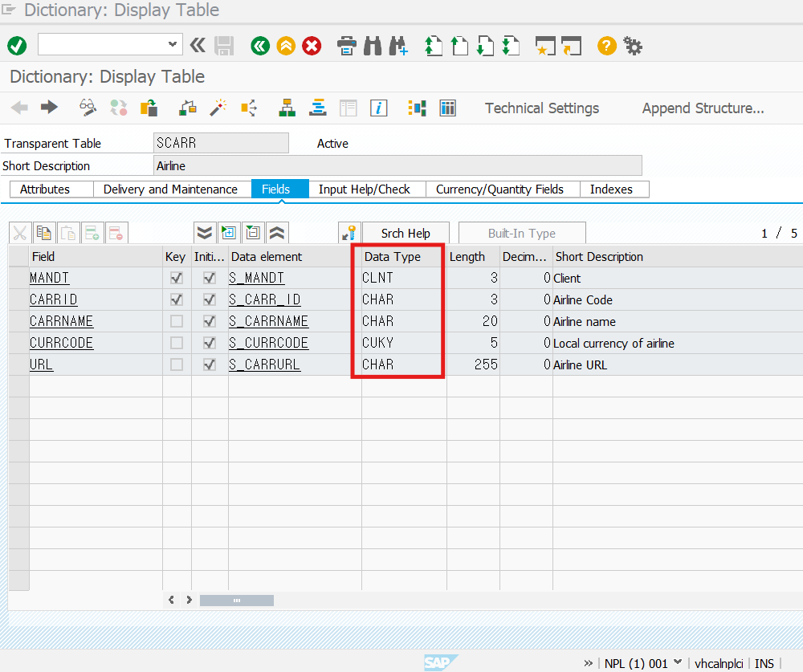803x672 pixels.
Task: Open the command field dropdown arrow
Action: pos(171,46)
